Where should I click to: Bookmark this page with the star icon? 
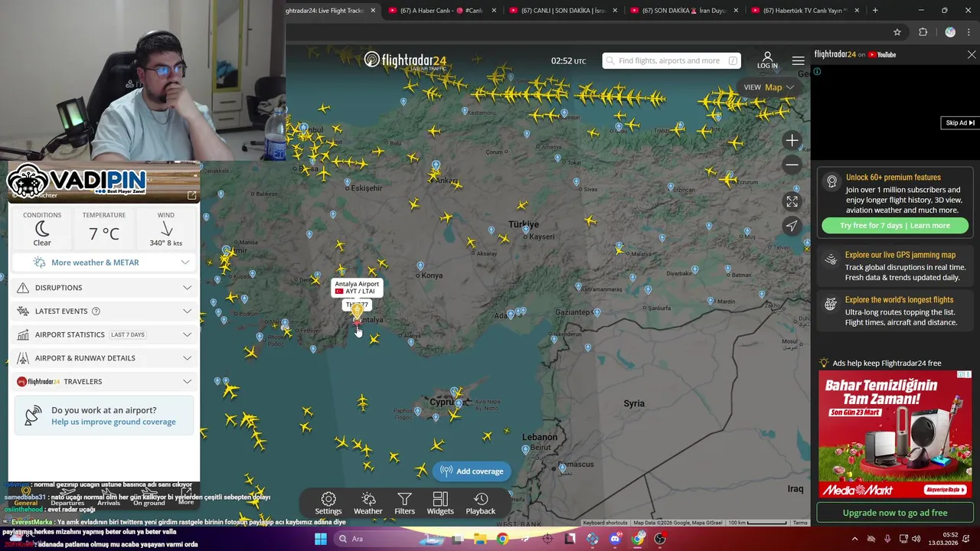897,32
